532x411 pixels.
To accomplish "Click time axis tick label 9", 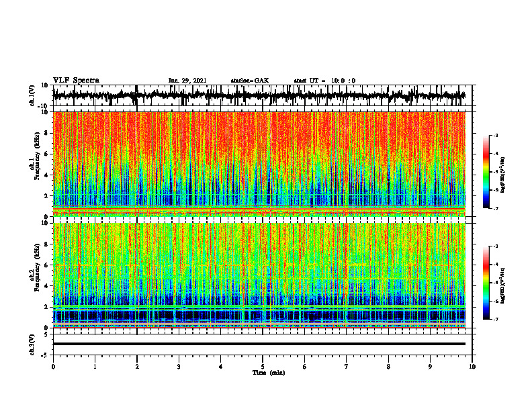I will pyautogui.click(x=430, y=367).
